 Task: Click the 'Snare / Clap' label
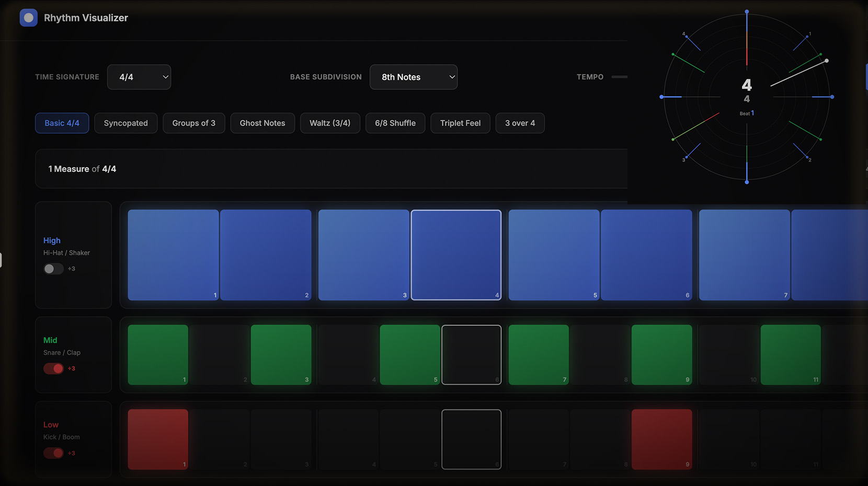click(62, 353)
